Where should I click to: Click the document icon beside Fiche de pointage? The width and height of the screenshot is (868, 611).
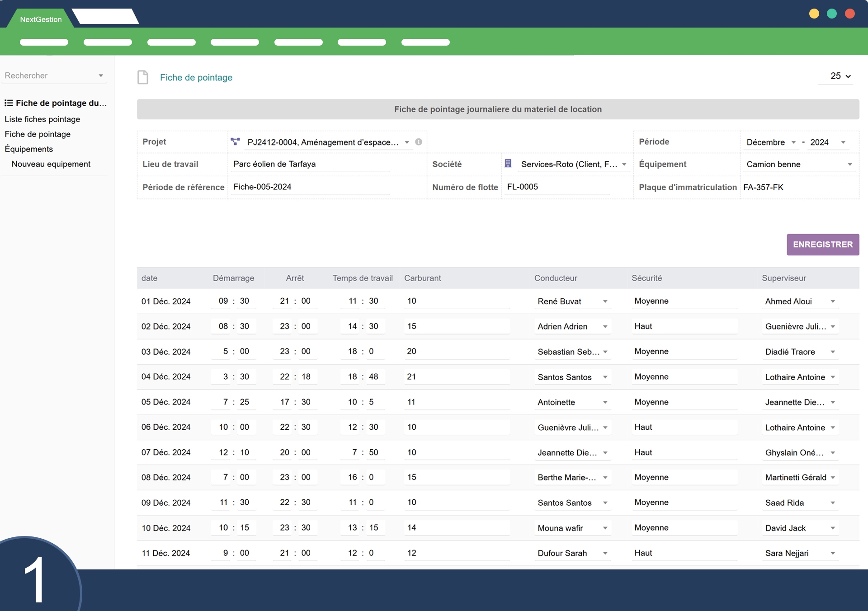point(143,77)
